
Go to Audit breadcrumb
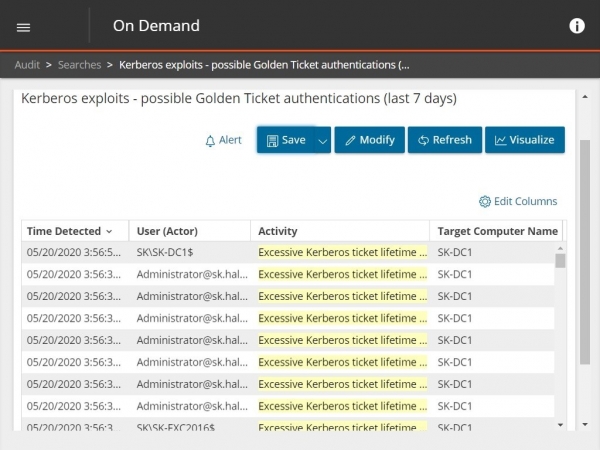27,65
